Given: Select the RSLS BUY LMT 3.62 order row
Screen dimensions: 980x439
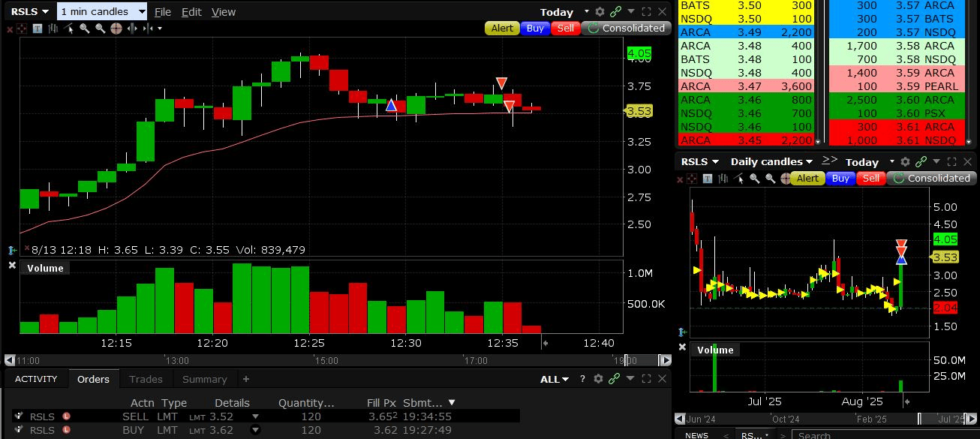Looking at the screenshot, I should (266, 430).
